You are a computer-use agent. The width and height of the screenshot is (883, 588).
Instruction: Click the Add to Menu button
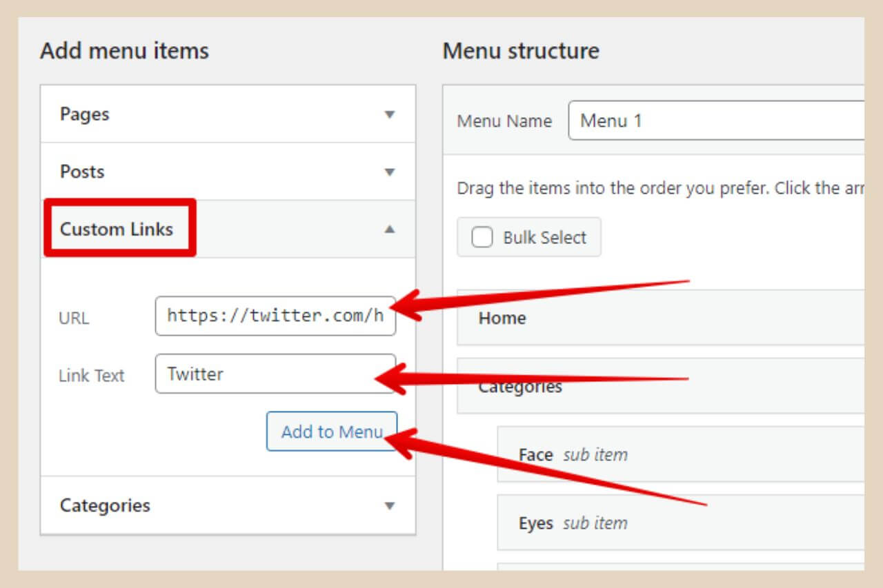pyautogui.click(x=332, y=431)
